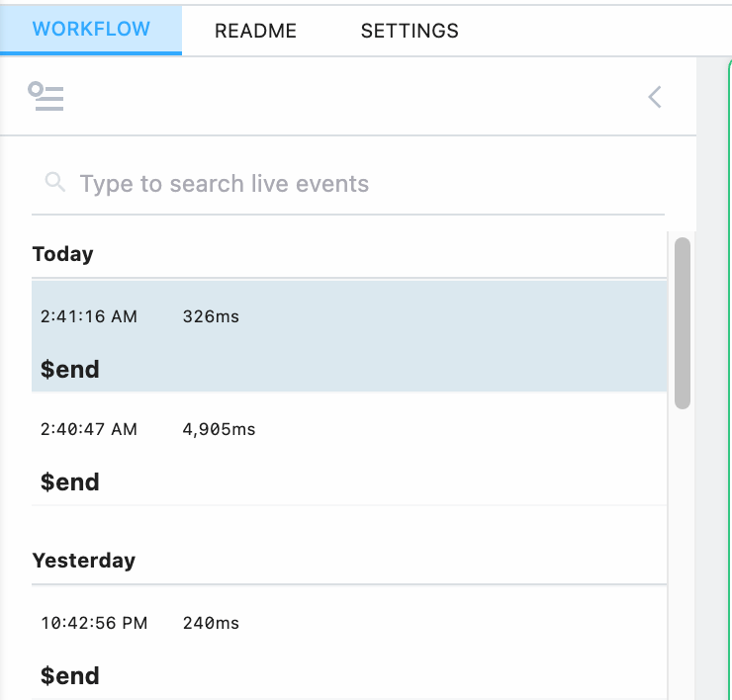
Task: Click the 326ms duration label
Action: [x=211, y=317]
